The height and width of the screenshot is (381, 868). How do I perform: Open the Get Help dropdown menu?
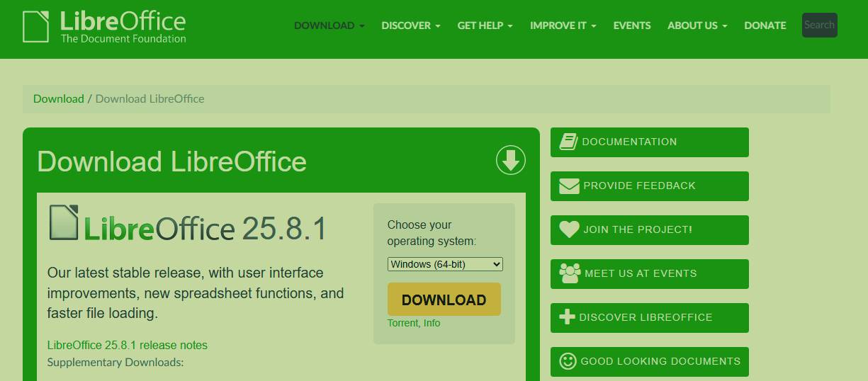(485, 25)
